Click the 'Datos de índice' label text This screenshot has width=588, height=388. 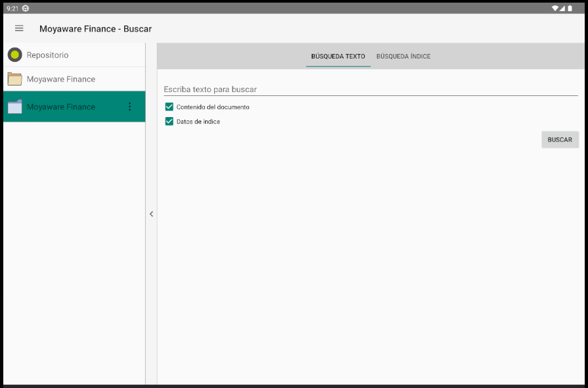coord(198,122)
